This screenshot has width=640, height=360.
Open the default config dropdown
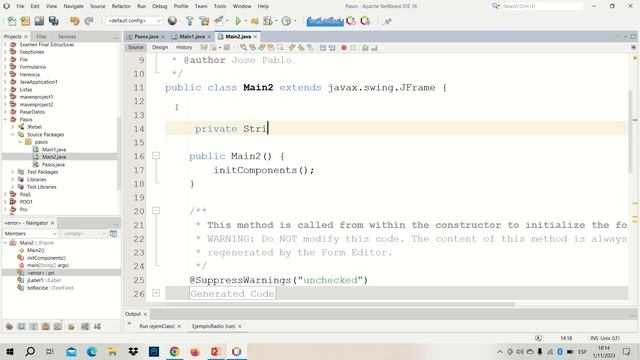pyautogui.click(x=133, y=20)
